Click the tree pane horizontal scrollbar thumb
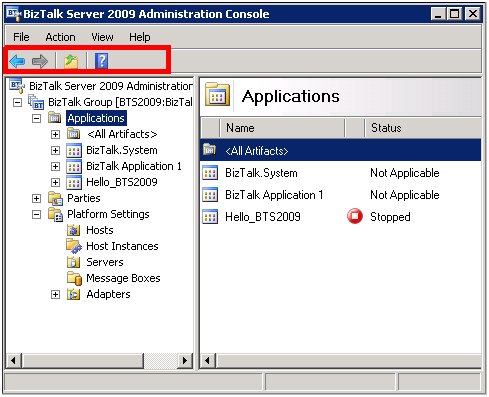489x397 pixels. pos(83,361)
